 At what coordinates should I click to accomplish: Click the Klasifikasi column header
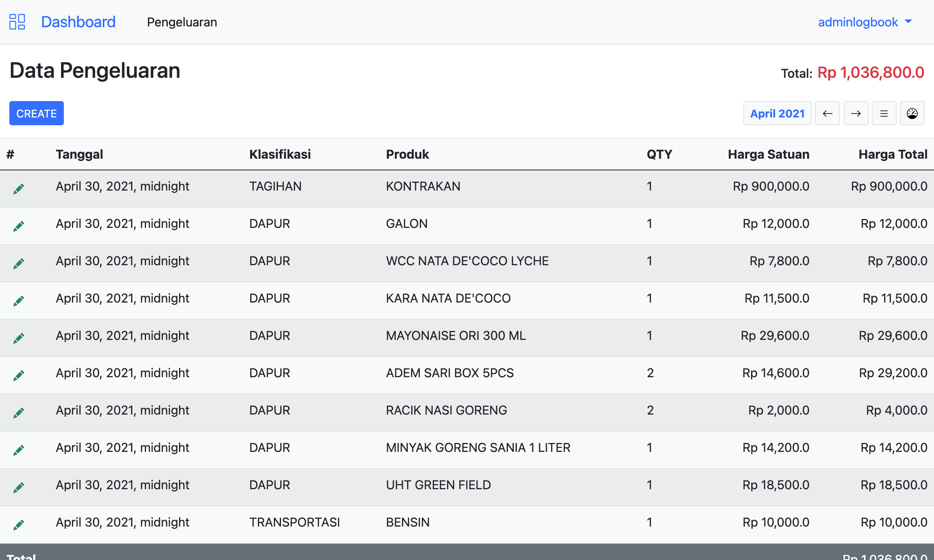280,154
